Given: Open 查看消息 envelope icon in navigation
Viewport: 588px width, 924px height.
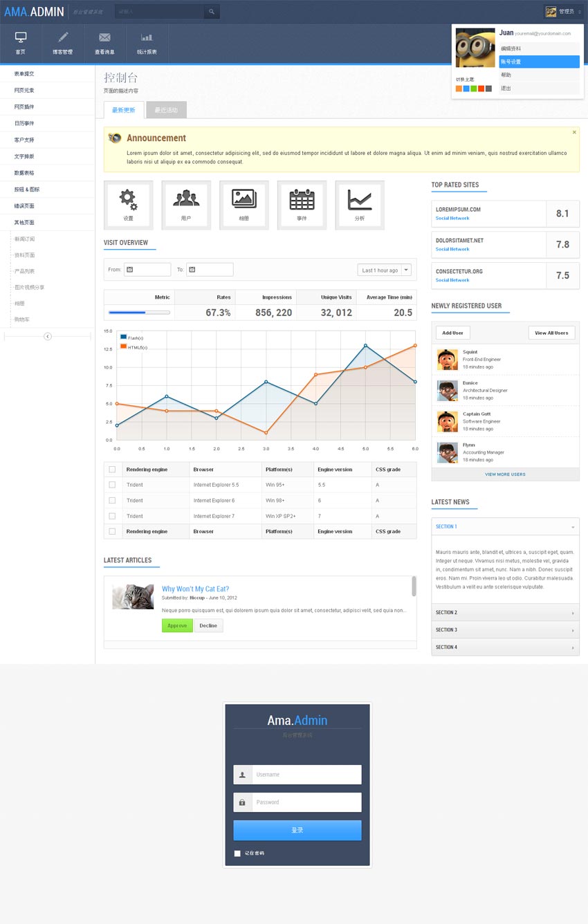Looking at the screenshot, I should (104, 43).
